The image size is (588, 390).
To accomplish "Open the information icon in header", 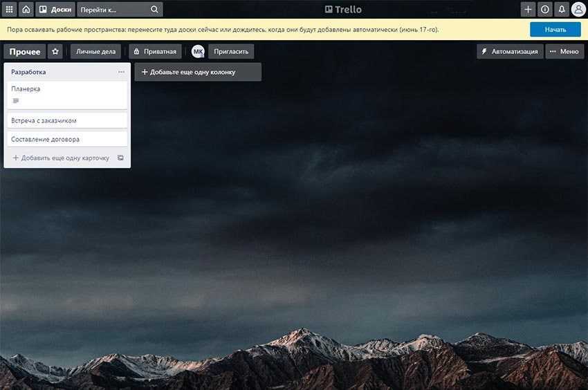I will [545, 10].
